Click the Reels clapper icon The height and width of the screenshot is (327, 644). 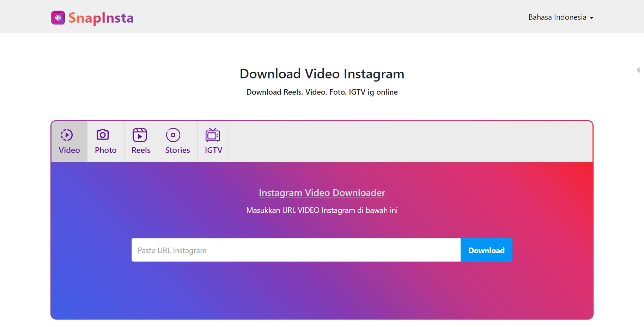tap(140, 135)
